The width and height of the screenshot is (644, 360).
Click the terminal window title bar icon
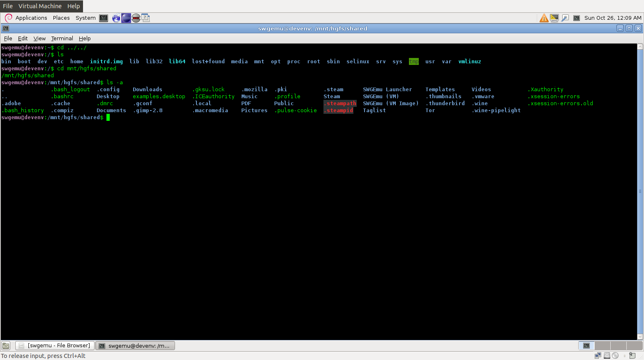[x=6, y=28]
